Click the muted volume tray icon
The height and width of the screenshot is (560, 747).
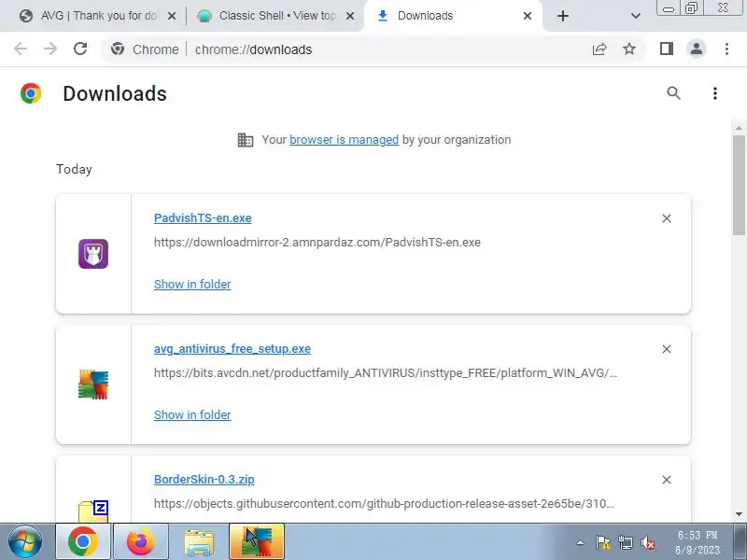point(648,542)
